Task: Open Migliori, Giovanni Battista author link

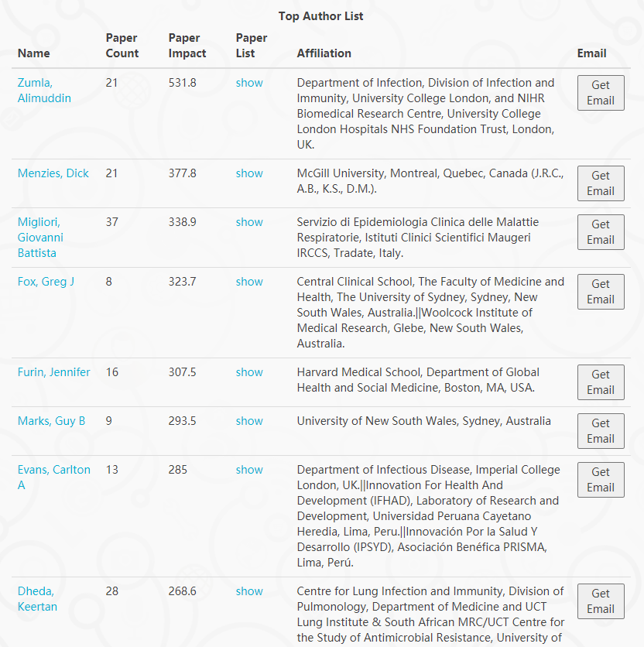Action: pyautogui.click(x=40, y=238)
